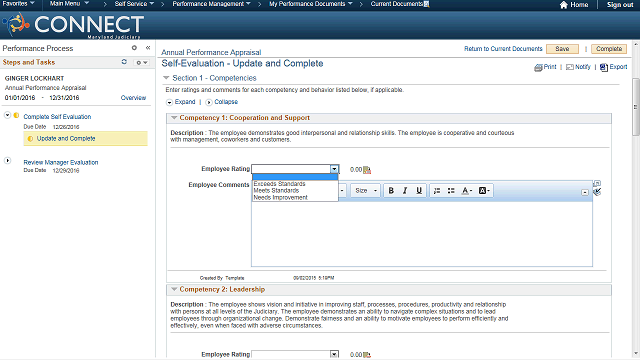Collapse Complete Self Evaluation step arrow
The width and height of the screenshot is (640, 360).
[7, 116]
